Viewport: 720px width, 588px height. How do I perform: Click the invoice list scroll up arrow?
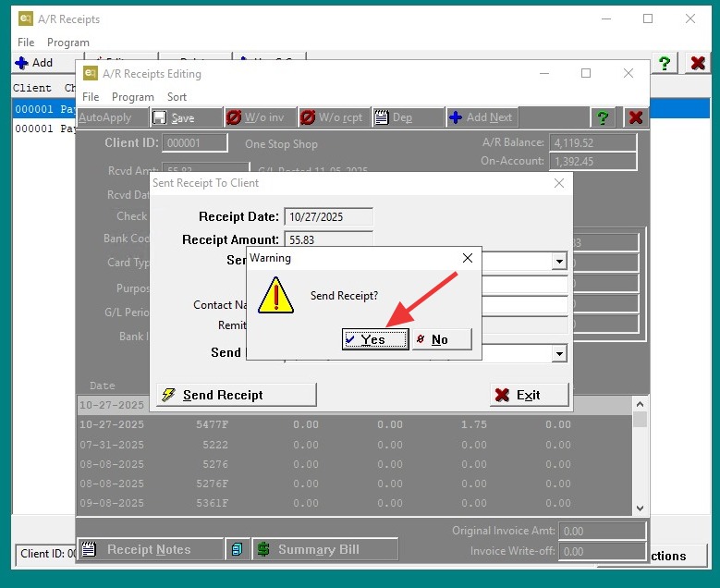[x=641, y=404]
